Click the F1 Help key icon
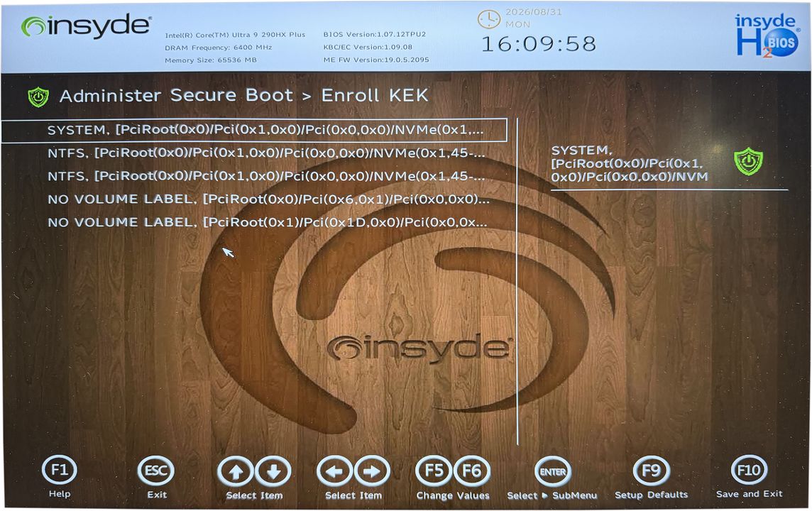 (60, 470)
